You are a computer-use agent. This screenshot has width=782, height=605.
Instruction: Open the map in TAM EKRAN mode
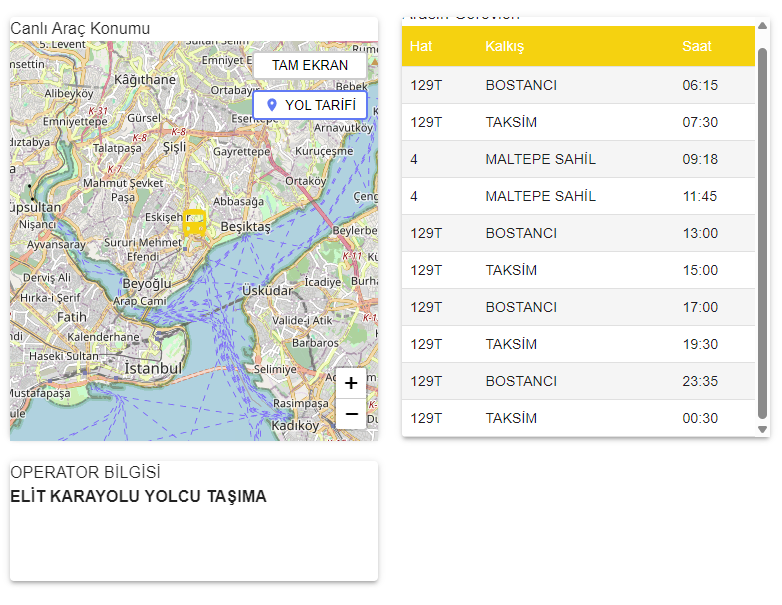click(x=310, y=65)
